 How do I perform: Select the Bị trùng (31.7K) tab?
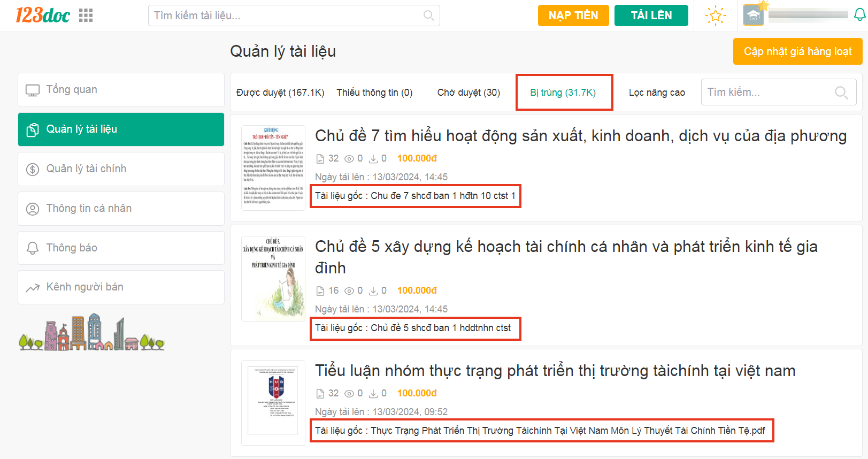pyautogui.click(x=563, y=93)
